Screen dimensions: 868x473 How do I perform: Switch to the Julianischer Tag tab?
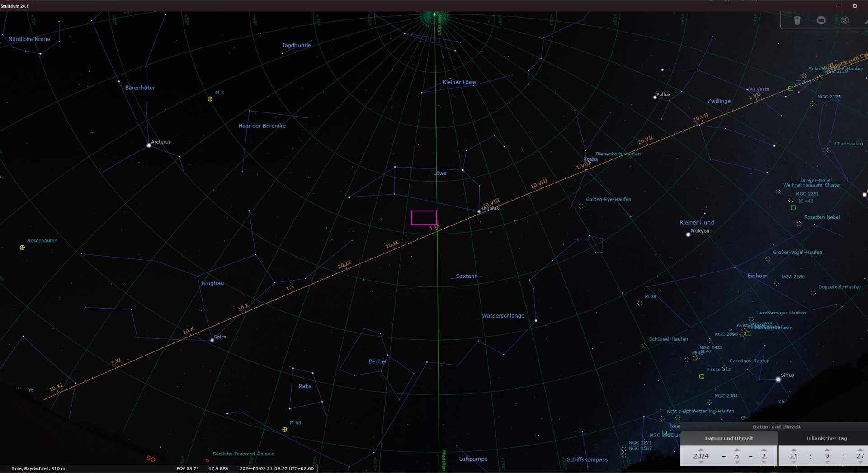826,438
